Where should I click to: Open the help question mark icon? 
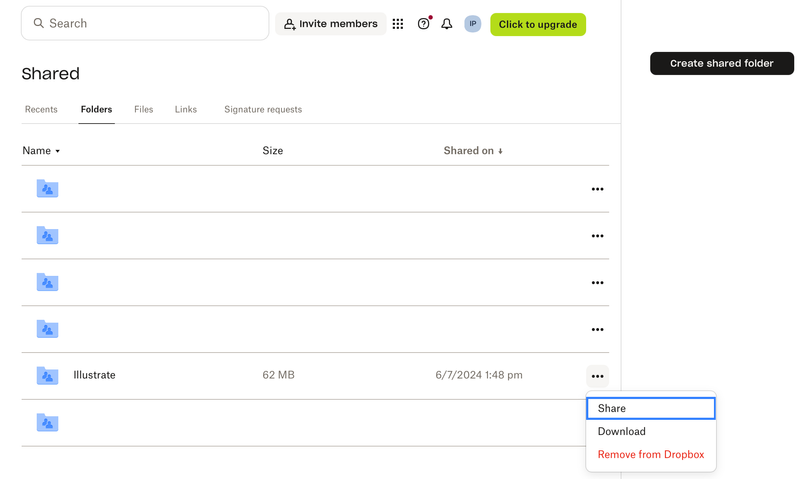click(423, 24)
